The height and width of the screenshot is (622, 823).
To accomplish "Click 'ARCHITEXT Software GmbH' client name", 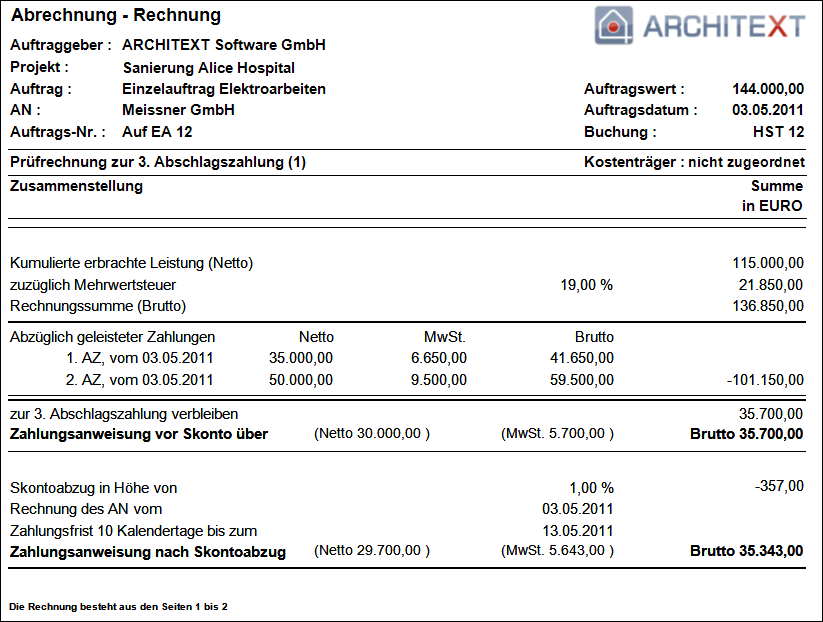I will 224,45.
